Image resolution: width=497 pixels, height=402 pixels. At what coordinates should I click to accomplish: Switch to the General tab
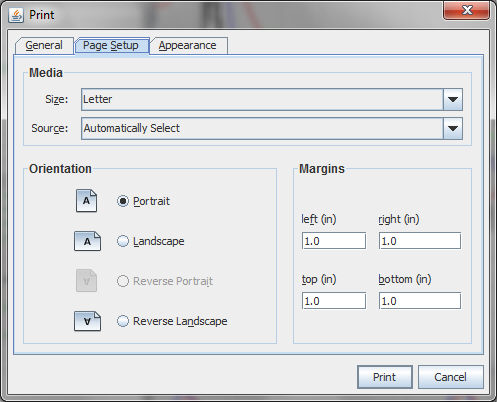coord(44,45)
